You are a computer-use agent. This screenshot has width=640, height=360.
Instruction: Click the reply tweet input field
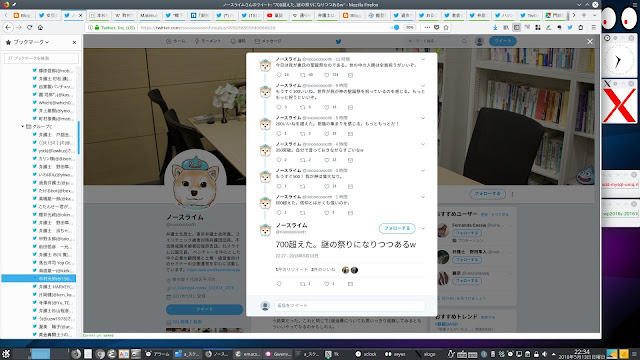click(350, 305)
